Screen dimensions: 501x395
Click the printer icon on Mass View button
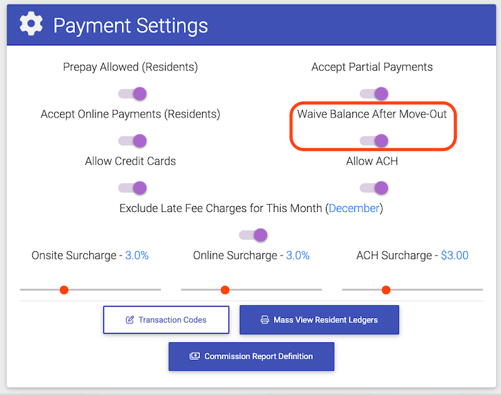265,320
